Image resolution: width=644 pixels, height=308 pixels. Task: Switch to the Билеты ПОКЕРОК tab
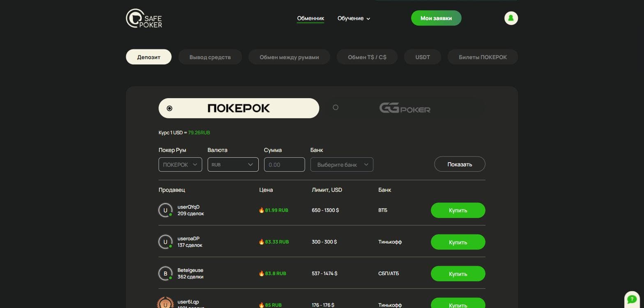(483, 57)
